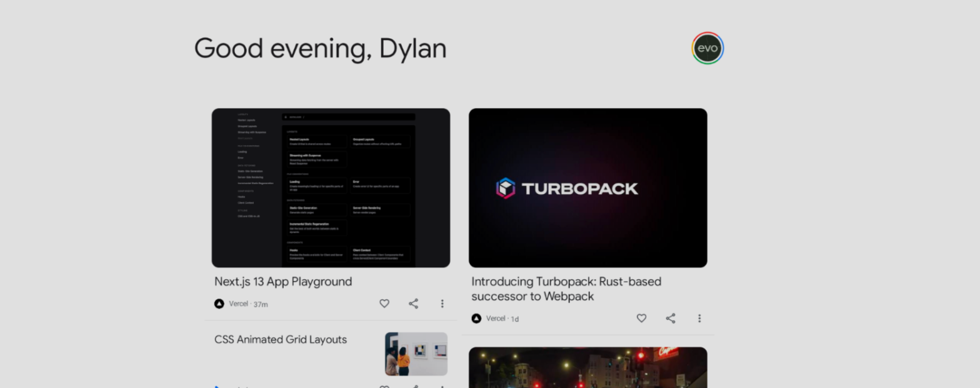Open more options for Next.js 13 article
The height and width of the screenshot is (388, 980).
[442, 304]
